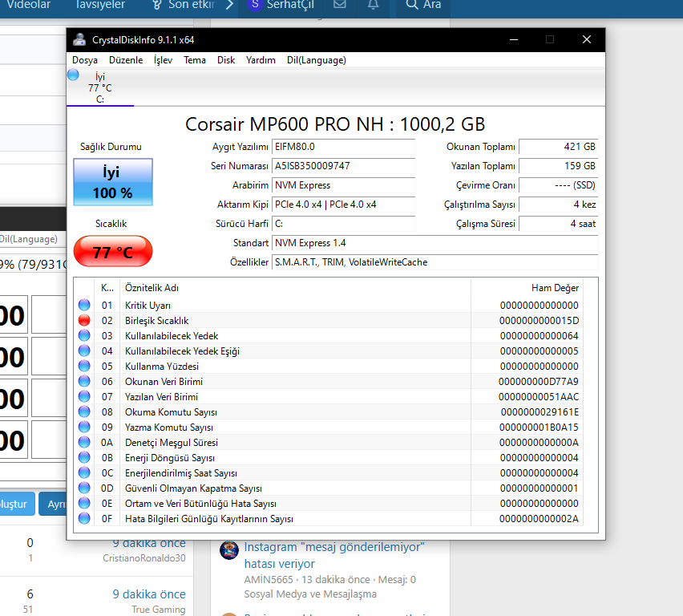The image size is (683, 616).
Task: Click raw value 0000000051AAC
Action: 539,397
